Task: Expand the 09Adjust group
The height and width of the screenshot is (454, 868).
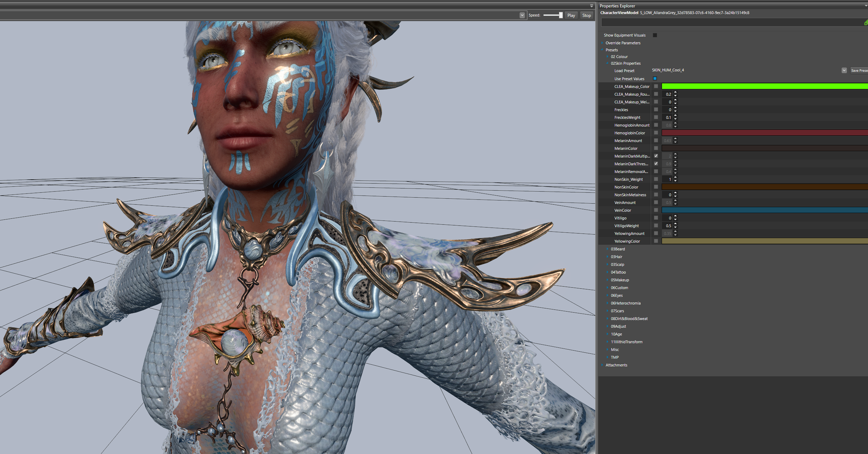Action: [x=607, y=326]
